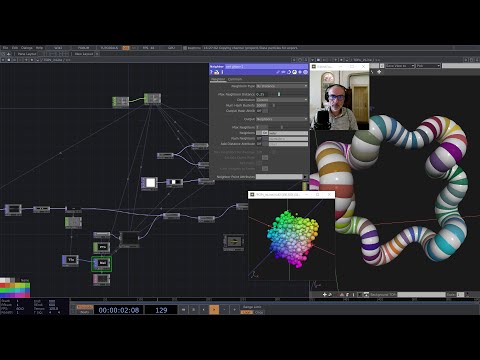Click the pencil edit icon in parameter header
The height and width of the screenshot is (360, 480).
pyautogui.click(x=278, y=72)
